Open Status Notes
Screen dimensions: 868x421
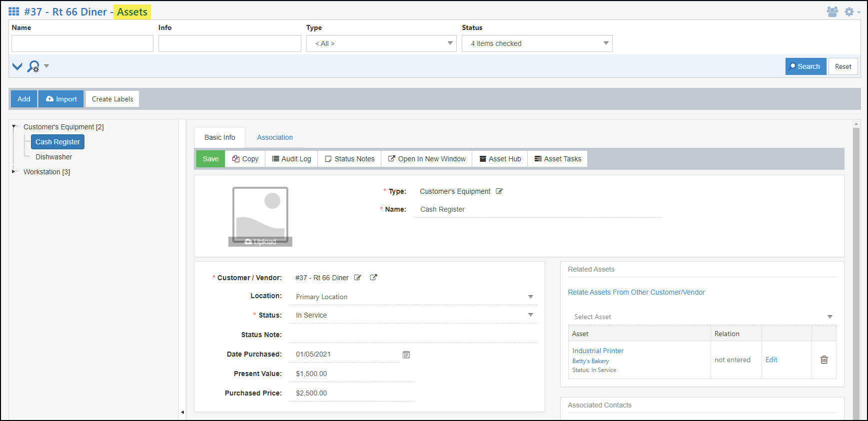coord(349,159)
